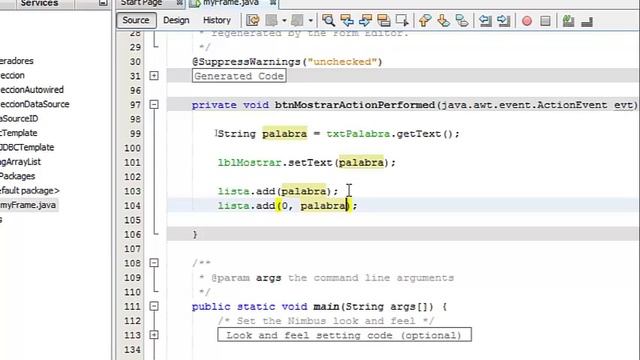Switch to the Source view
This screenshot has height=360, width=640.
[136, 20]
